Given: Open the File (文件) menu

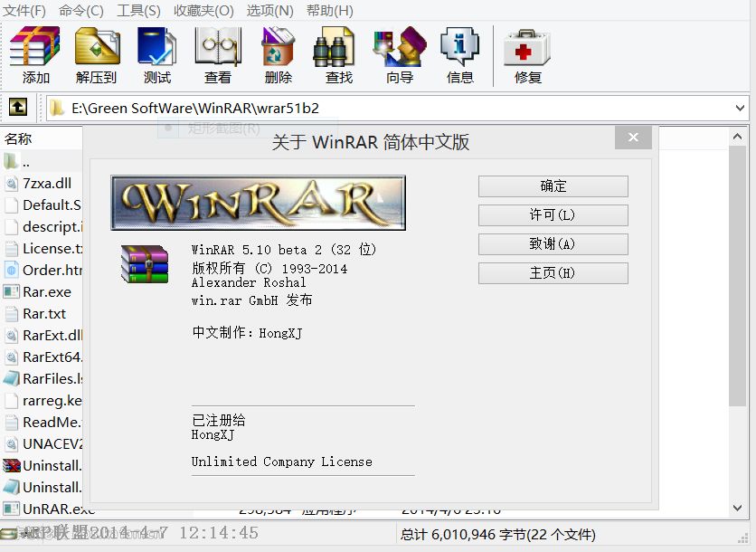Looking at the screenshot, I should point(24,10).
